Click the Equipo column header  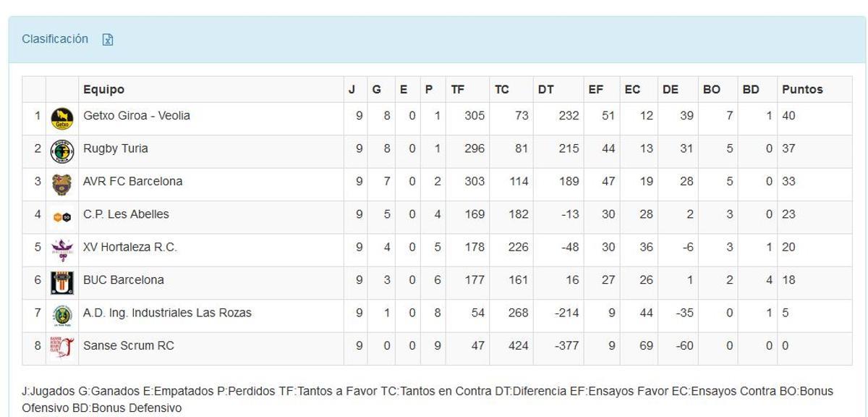click(105, 89)
